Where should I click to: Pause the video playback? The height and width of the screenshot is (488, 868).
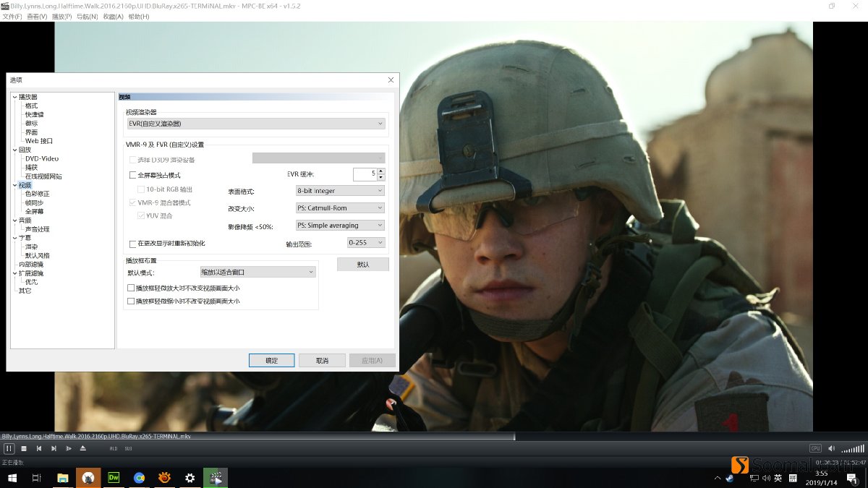tap(9, 448)
